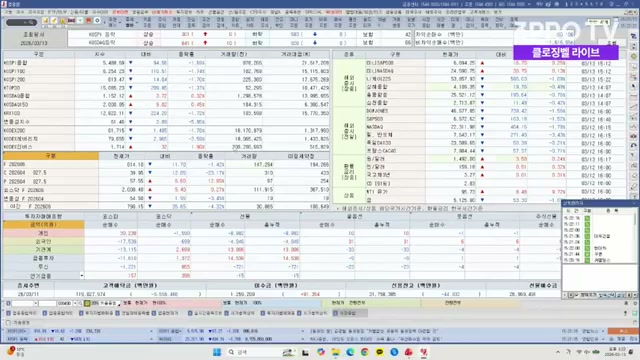Open the SPECIAL menu
The height and width of the screenshot is (360, 640).
click(x=313, y=12)
